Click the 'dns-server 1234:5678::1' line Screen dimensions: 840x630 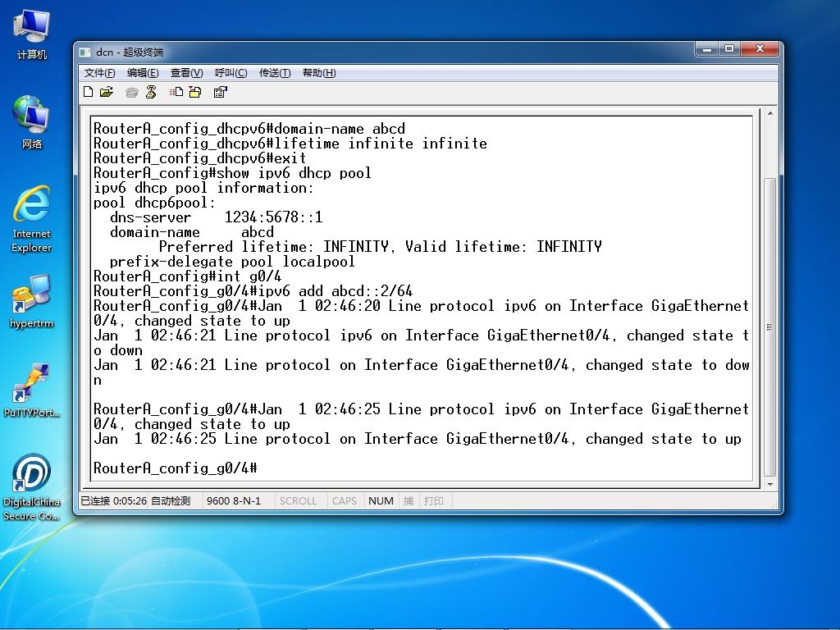[x=217, y=217]
